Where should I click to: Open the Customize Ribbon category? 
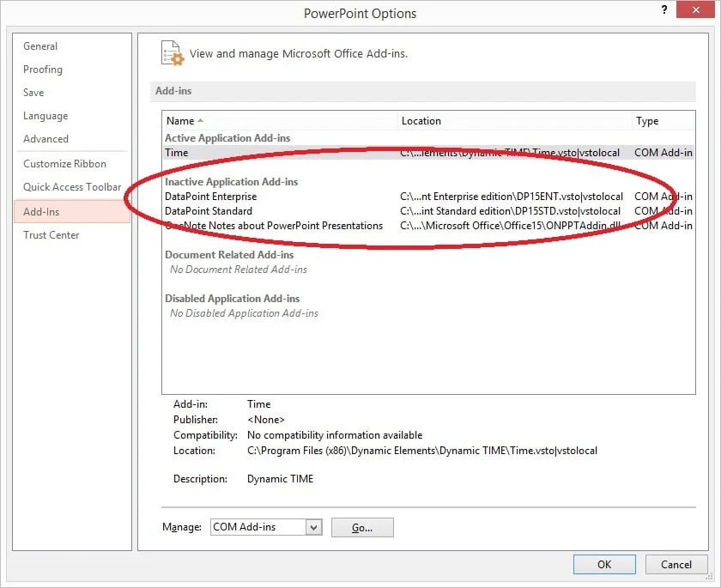pos(65,164)
